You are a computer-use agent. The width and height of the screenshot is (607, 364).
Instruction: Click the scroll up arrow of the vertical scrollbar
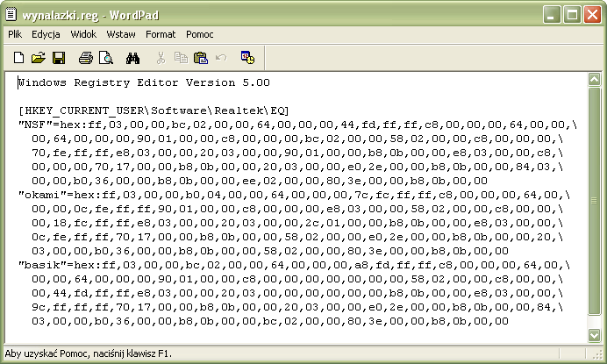[594, 80]
